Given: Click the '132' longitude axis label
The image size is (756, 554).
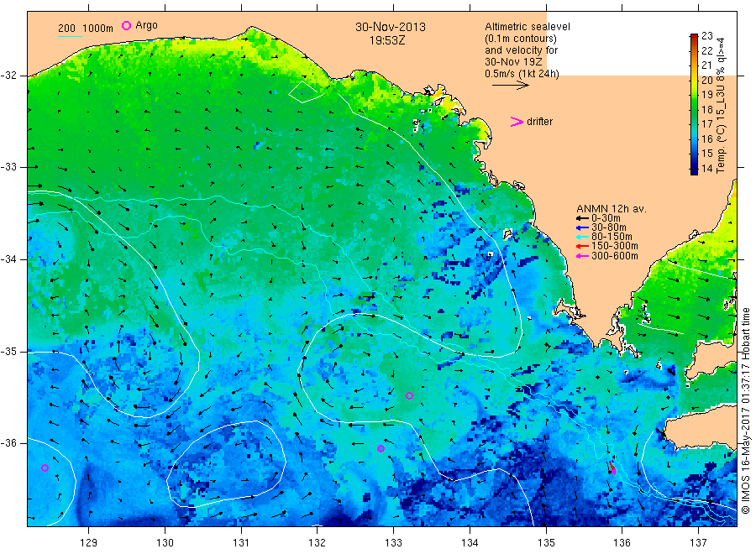Looking at the screenshot, I should 318,542.
